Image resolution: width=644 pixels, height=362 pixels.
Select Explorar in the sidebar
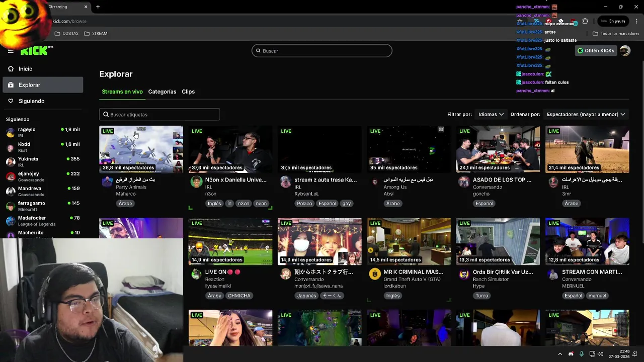click(x=43, y=85)
